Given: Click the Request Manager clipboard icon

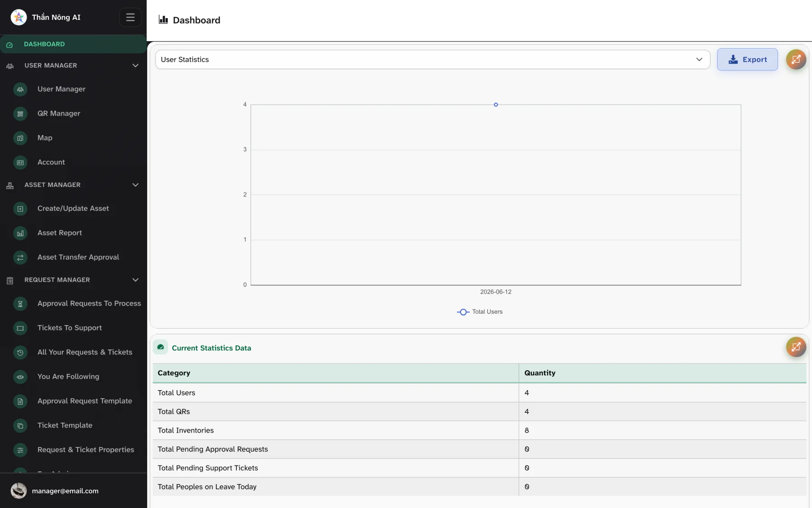Looking at the screenshot, I should point(10,280).
